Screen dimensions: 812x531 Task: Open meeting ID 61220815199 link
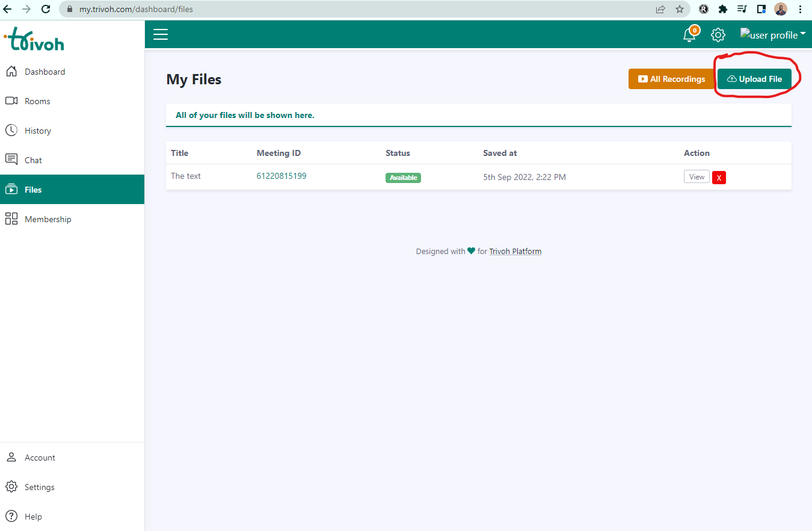pos(281,176)
